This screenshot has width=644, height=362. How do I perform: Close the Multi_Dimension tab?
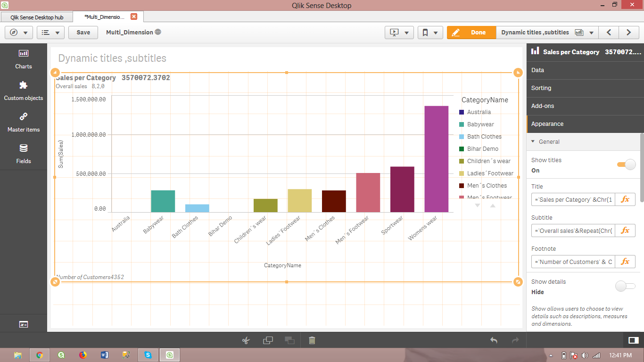point(134,16)
